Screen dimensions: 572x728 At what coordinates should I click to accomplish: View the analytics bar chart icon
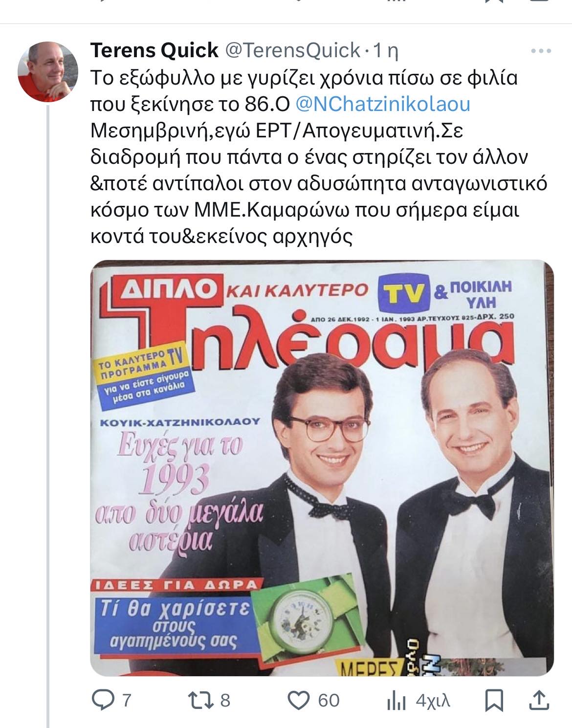pos(396,701)
